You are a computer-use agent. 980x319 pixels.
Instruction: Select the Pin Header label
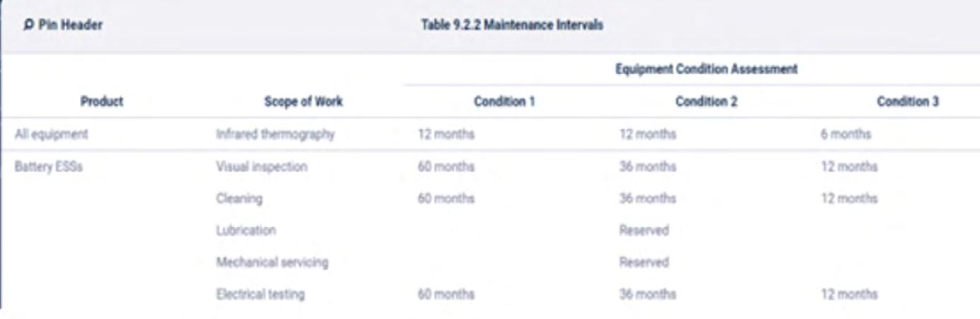coord(69,25)
